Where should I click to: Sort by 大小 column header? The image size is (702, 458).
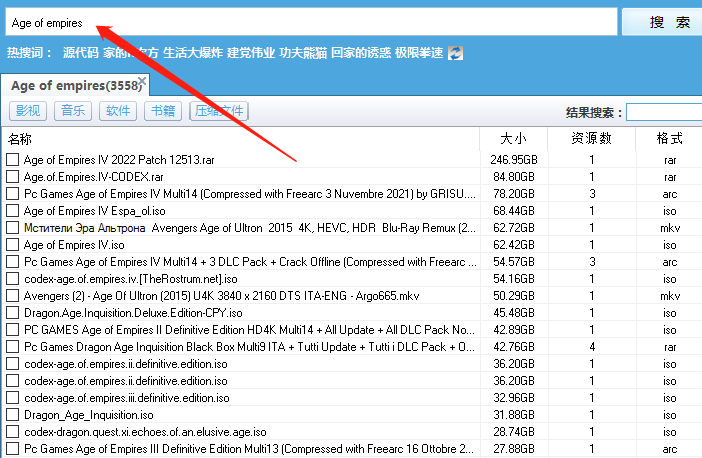[514, 139]
